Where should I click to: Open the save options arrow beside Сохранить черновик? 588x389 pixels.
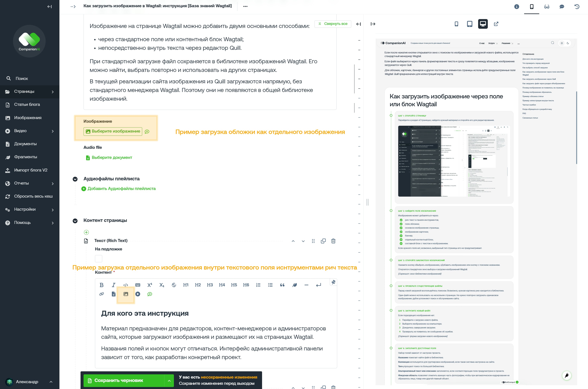pyautogui.click(x=169, y=381)
